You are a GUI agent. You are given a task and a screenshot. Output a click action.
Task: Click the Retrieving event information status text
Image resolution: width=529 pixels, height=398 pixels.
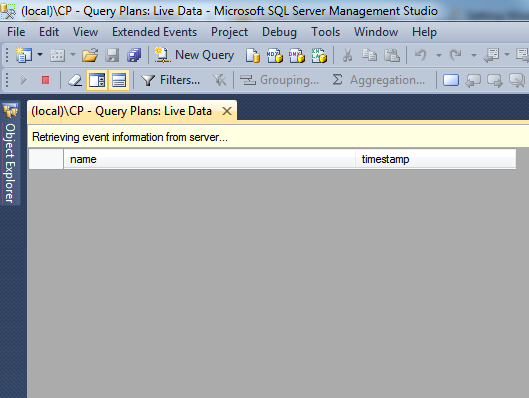point(130,137)
